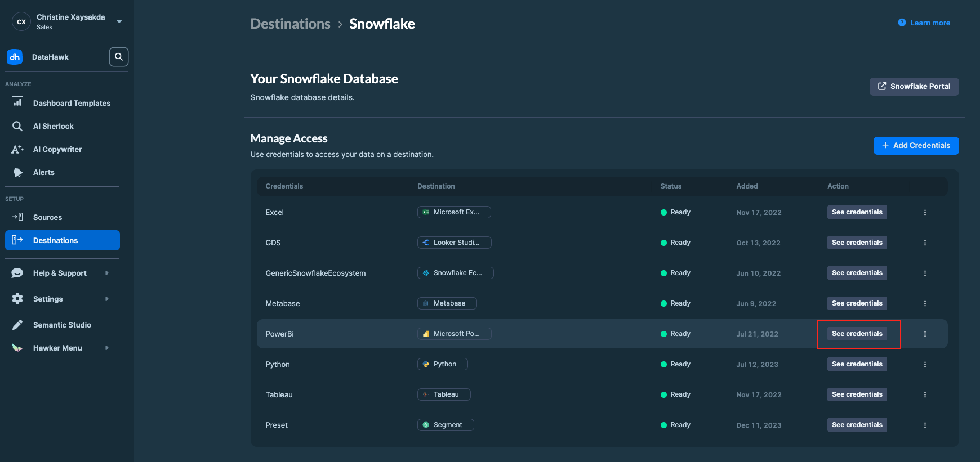Click the Python destination logo icon

click(426, 364)
